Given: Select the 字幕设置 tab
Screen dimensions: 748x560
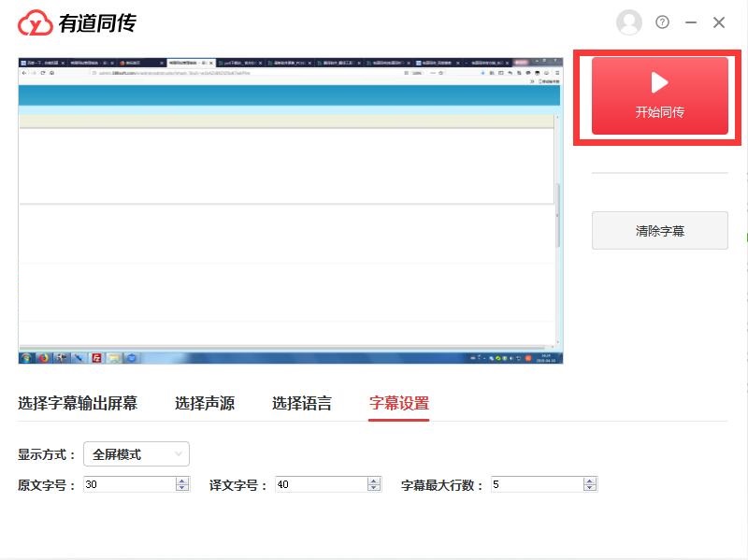Looking at the screenshot, I should 399,404.
